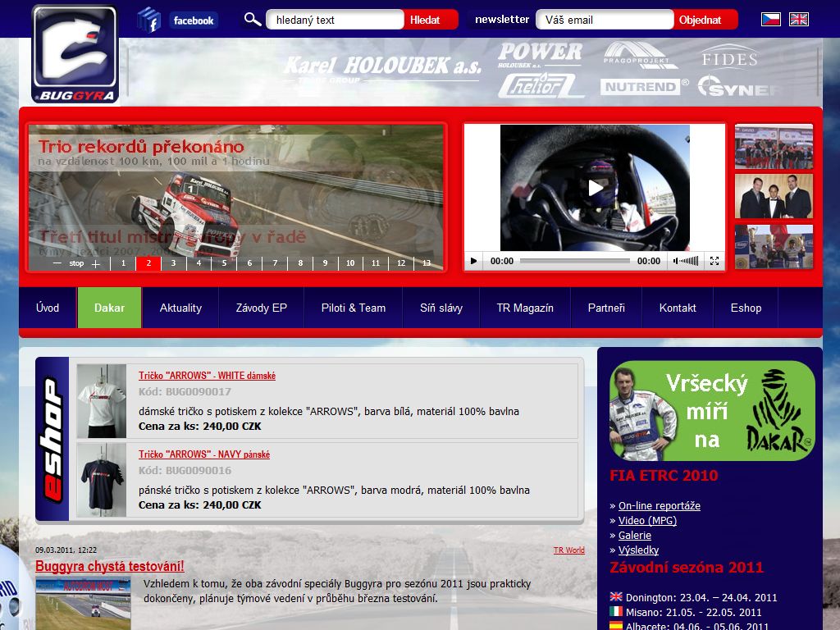The height and width of the screenshot is (630, 840).
Task: Jump to slide 10 in banner
Action: [350, 263]
